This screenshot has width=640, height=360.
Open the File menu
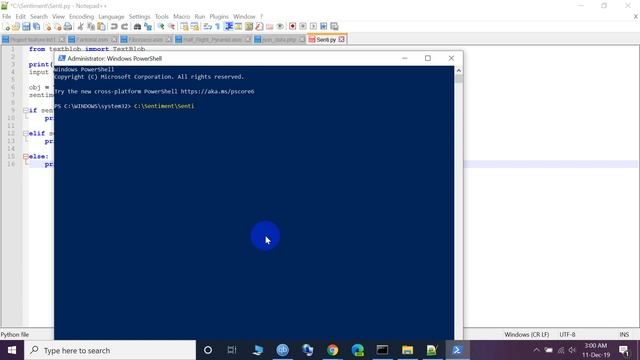7,16
